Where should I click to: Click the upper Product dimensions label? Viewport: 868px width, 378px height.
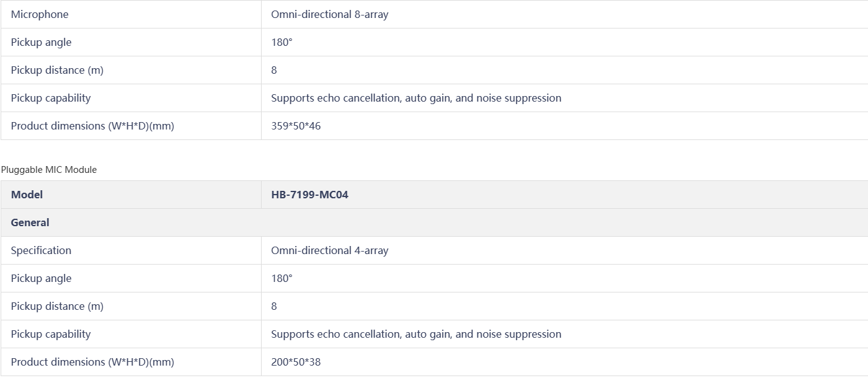tap(92, 126)
